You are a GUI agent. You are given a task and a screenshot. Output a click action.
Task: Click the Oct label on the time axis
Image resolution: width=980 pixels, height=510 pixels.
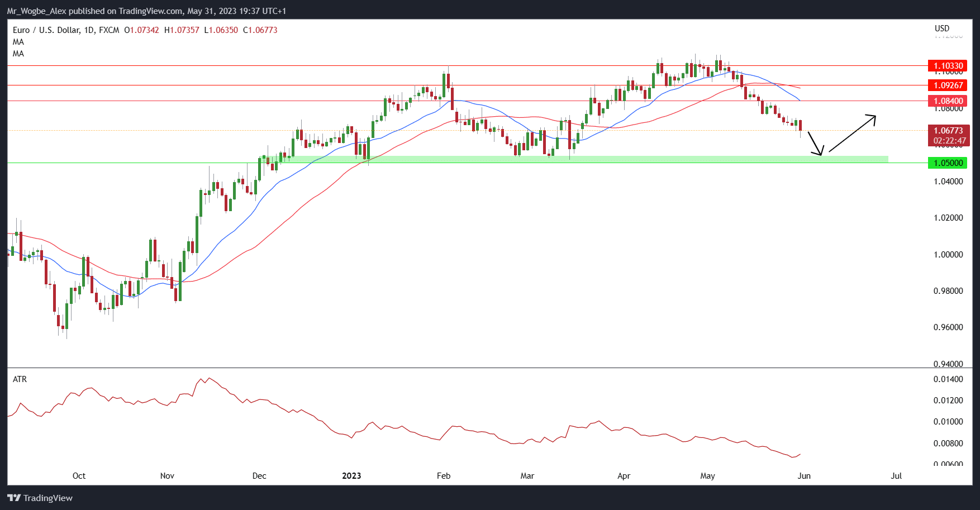point(79,476)
